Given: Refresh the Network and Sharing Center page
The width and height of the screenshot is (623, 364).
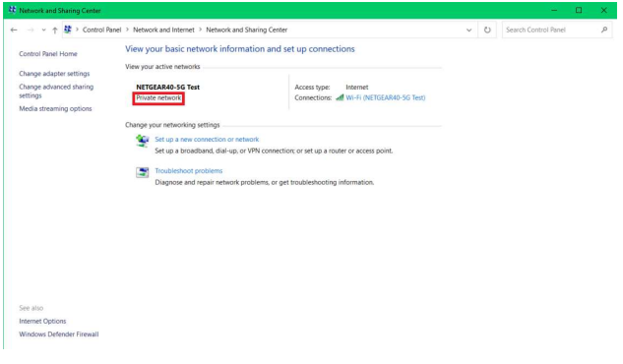Looking at the screenshot, I should tap(487, 30).
